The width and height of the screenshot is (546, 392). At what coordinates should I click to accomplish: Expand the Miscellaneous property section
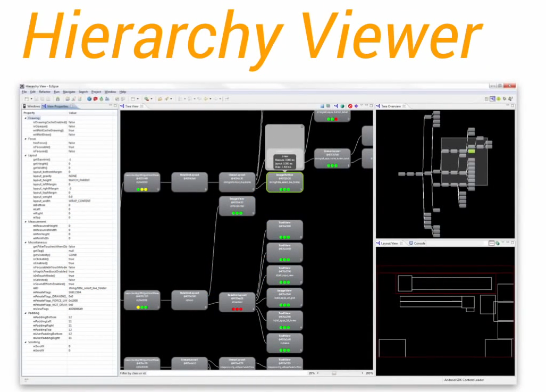(25, 243)
